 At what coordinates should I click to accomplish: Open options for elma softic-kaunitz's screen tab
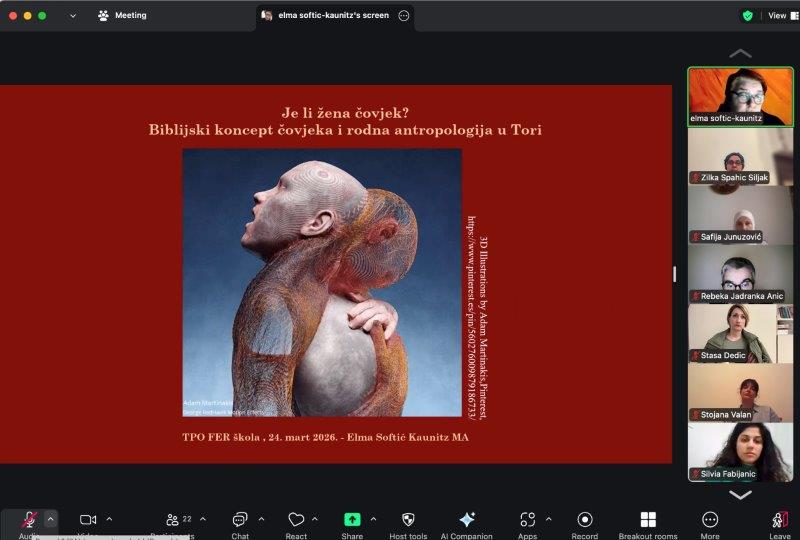tap(404, 16)
